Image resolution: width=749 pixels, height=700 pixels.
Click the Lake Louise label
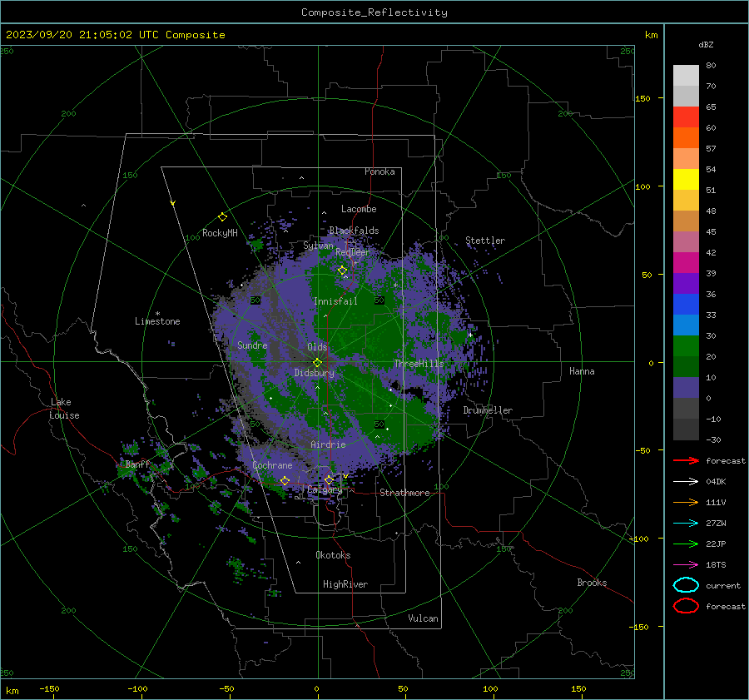pyautogui.click(x=64, y=409)
